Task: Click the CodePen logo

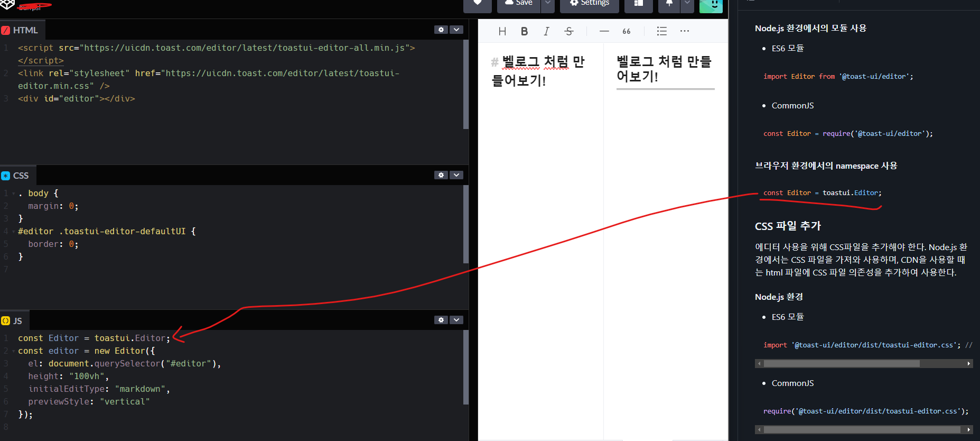Action: (7, 5)
